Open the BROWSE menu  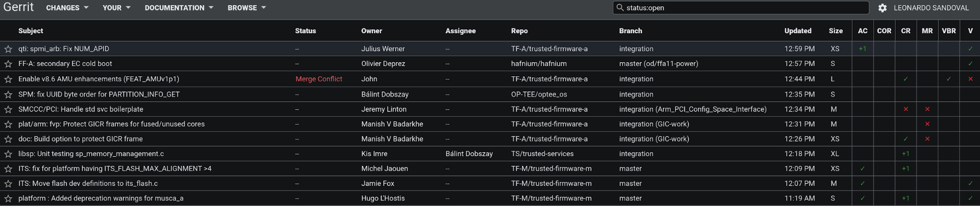point(247,8)
